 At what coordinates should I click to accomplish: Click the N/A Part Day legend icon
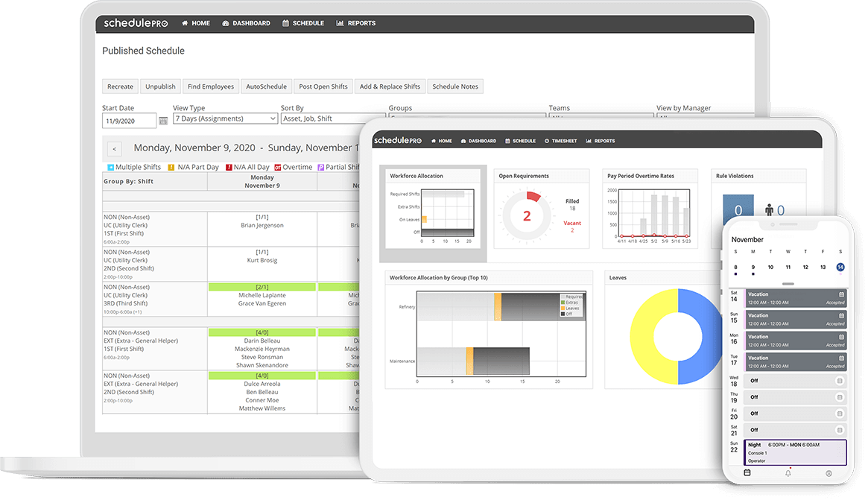[x=171, y=168]
